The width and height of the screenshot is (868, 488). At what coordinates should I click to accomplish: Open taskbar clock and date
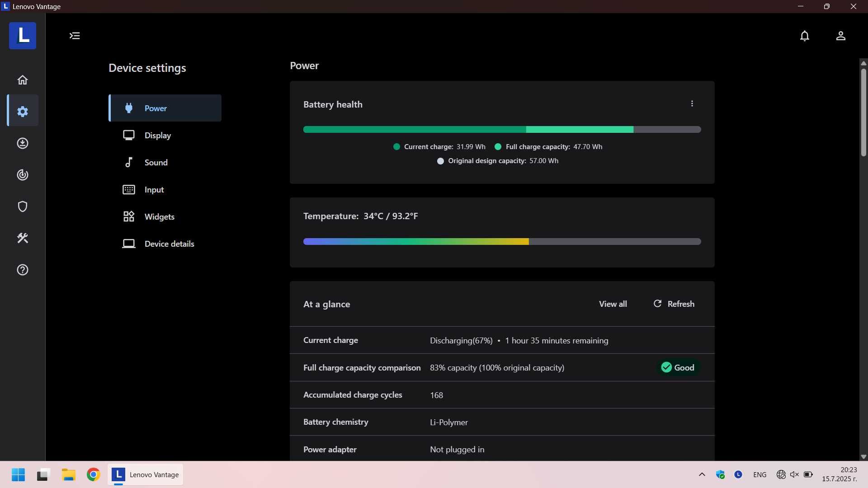pos(839,474)
